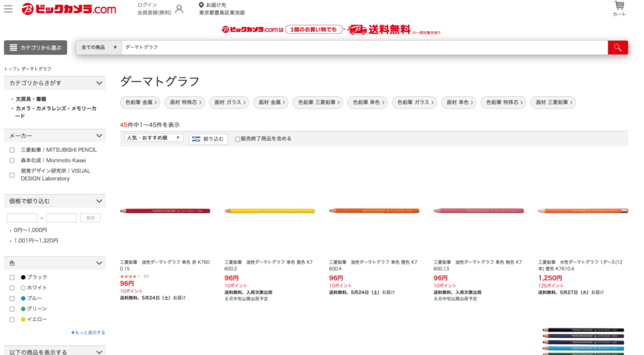Screen dimensions: 644x355
Task: Open the red pencil product image
Action: point(165,211)
